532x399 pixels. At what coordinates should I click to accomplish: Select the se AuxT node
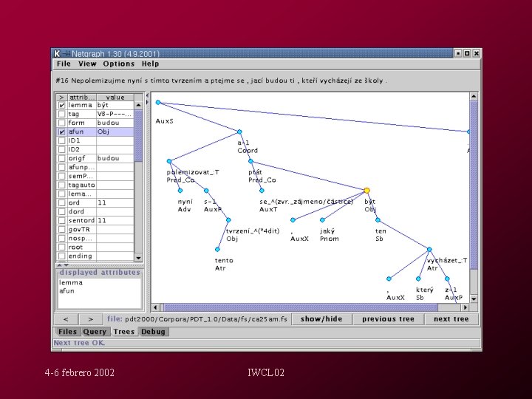(x=262, y=191)
